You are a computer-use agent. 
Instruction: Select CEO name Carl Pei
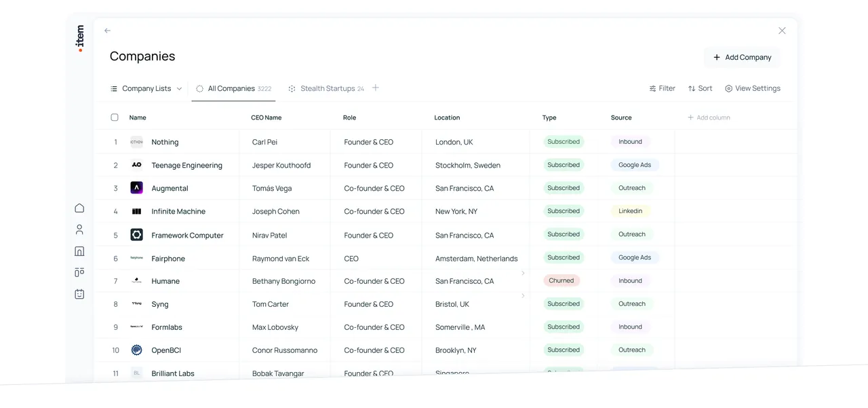[264, 142]
